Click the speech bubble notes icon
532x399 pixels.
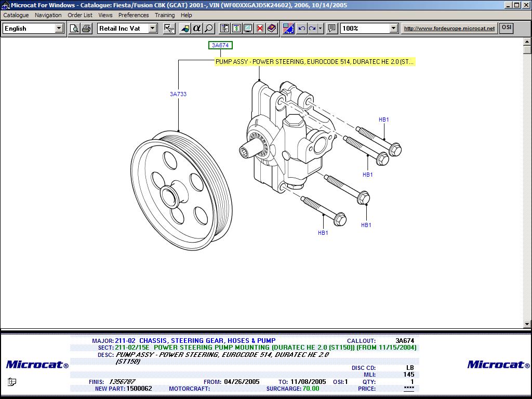(332, 29)
